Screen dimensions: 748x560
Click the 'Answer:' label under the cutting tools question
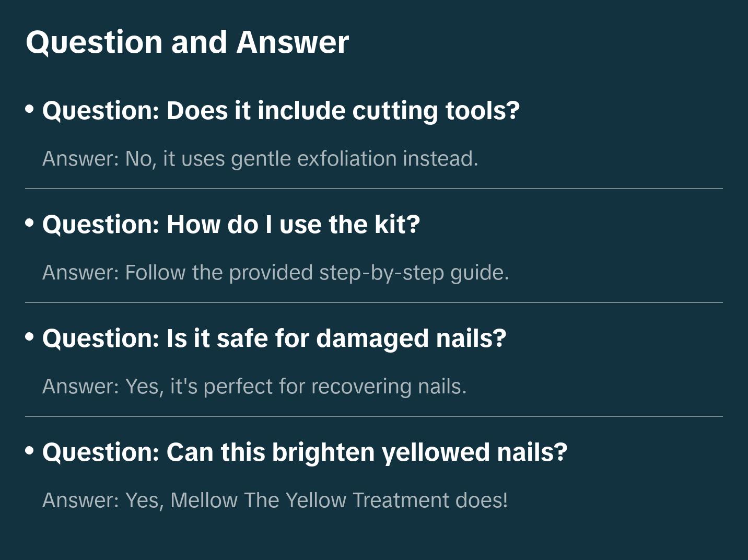81,159
